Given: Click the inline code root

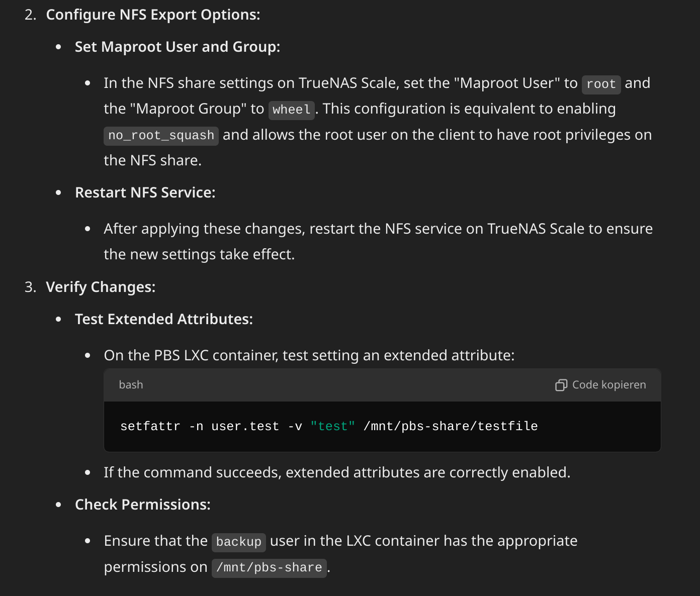Looking at the screenshot, I should 601,84.
